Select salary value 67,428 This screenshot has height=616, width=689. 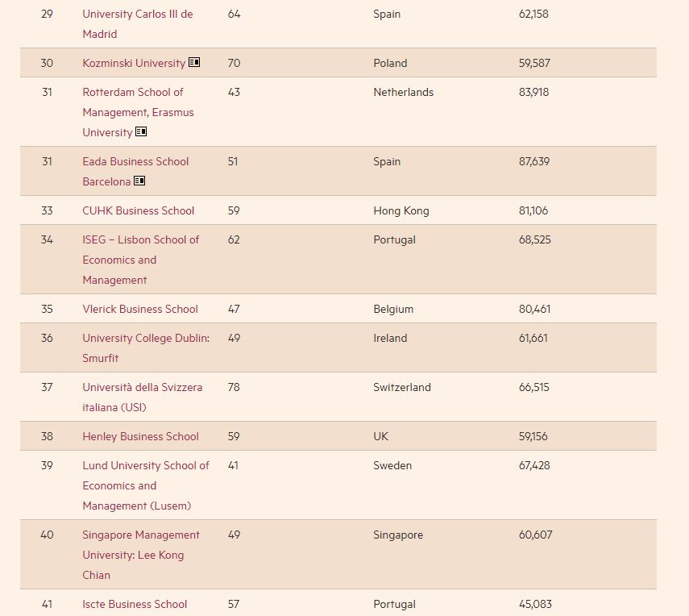[534, 465]
